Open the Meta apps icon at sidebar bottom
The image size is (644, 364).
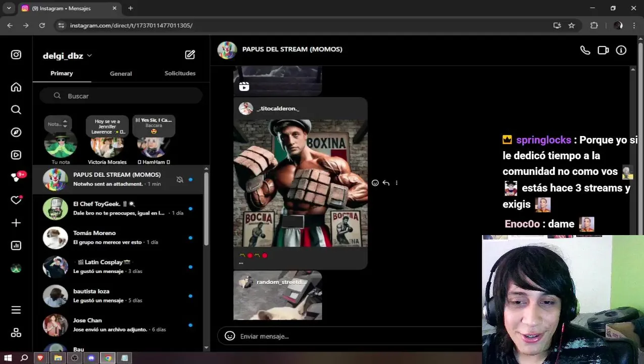pyautogui.click(x=16, y=333)
